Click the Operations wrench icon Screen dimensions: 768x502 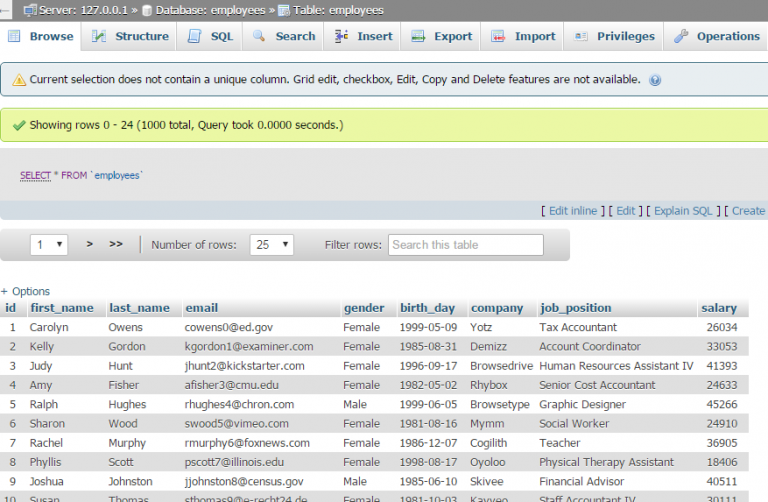681,36
